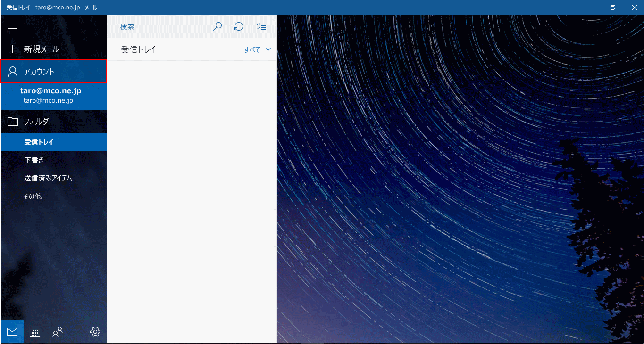Open the 下書き drafts folder
The height and width of the screenshot is (344, 644).
[x=34, y=160]
